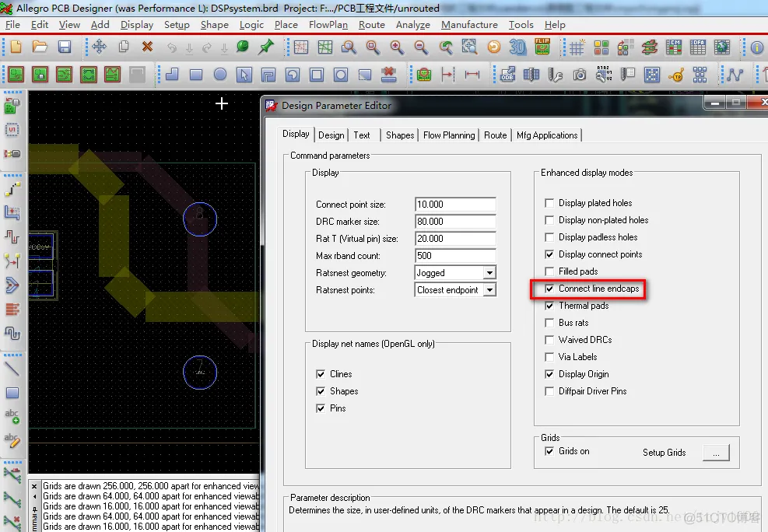Switch to the Text tab
This screenshot has height=532, width=768.
(362, 135)
